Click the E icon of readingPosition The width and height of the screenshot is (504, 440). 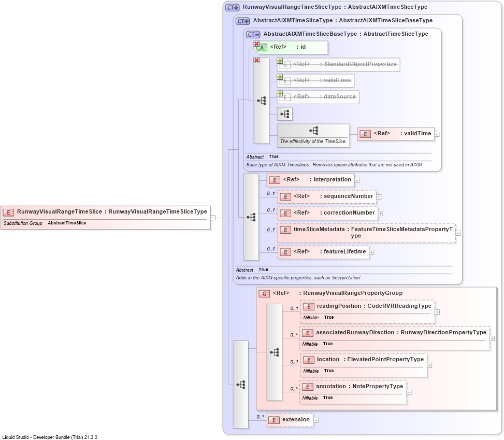coord(309,306)
